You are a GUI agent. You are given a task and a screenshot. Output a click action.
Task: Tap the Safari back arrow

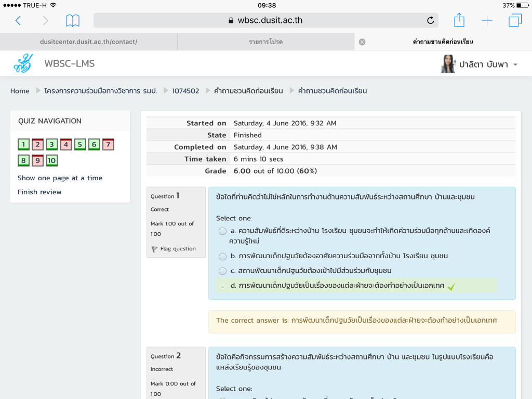point(18,20)
